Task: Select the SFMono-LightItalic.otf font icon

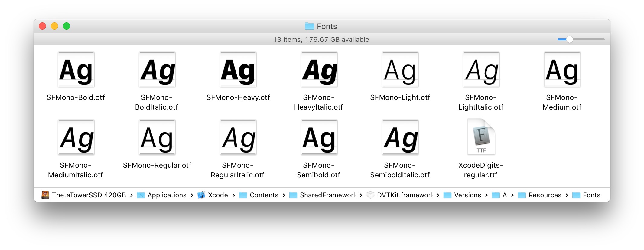Action: (481, 70)
